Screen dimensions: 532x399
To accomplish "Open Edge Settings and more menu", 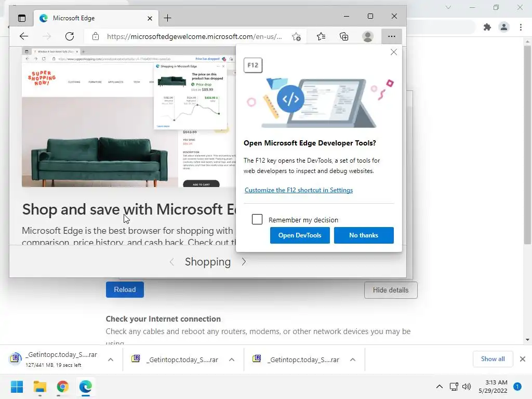I will (392, 36).
